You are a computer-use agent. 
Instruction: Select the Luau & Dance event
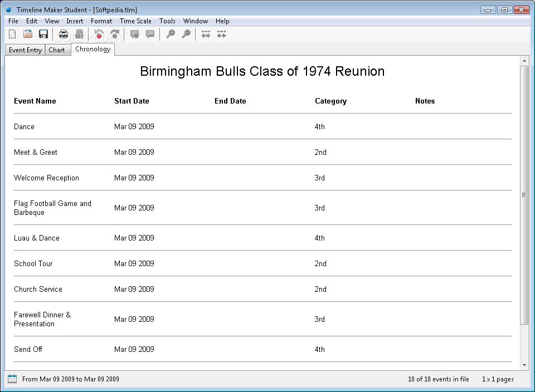coord(37,238)
